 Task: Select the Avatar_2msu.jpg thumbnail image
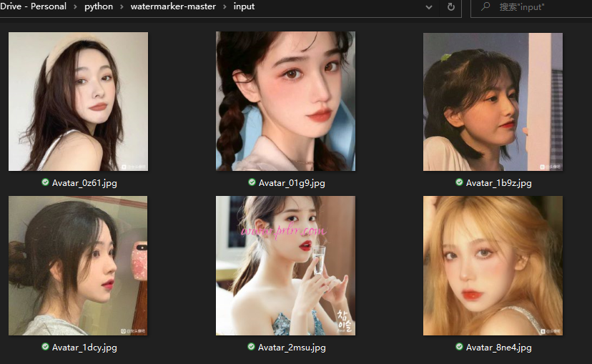pos(285,265)
